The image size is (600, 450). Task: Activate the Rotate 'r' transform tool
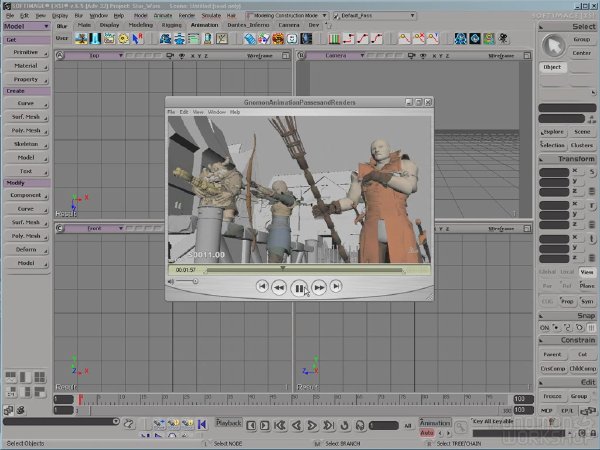click(592, 205)
